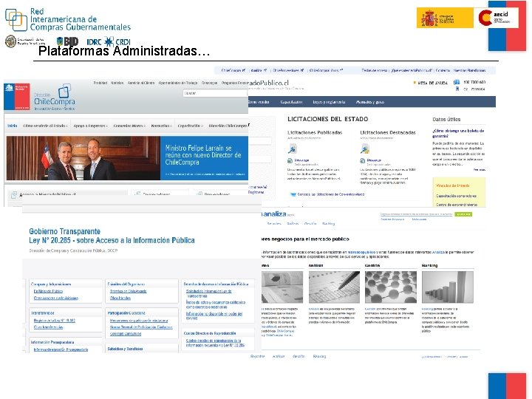Image resolution: width=532 pixels, height=399 pixels.
Task: Click the Compradores icon on ChileCompra page
Action: (x=137, y=194)
